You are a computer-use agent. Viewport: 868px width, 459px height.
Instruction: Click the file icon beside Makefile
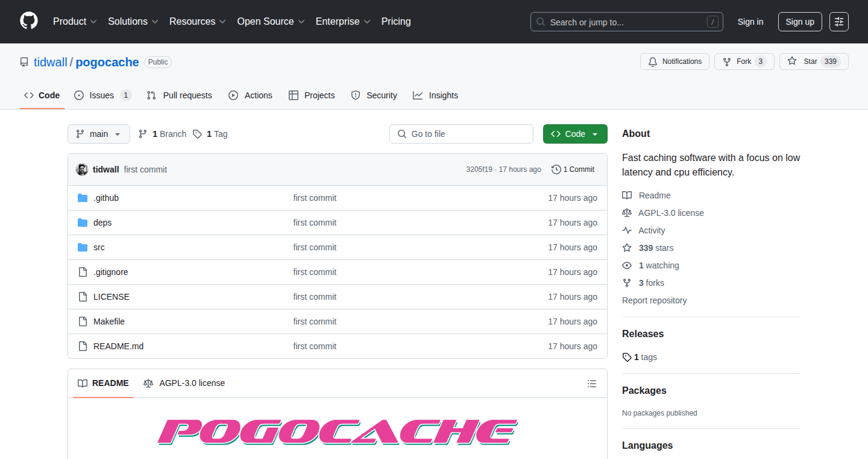tap(83, 321)
